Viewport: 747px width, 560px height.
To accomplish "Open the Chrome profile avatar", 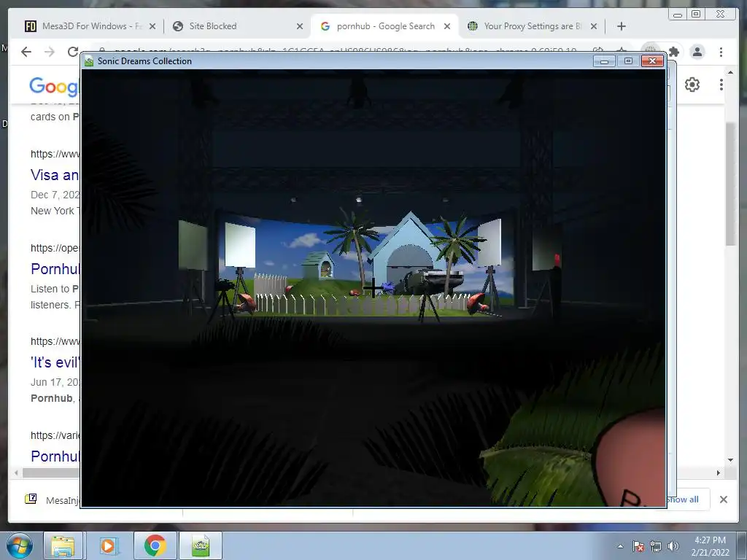I will click(697, 52).
